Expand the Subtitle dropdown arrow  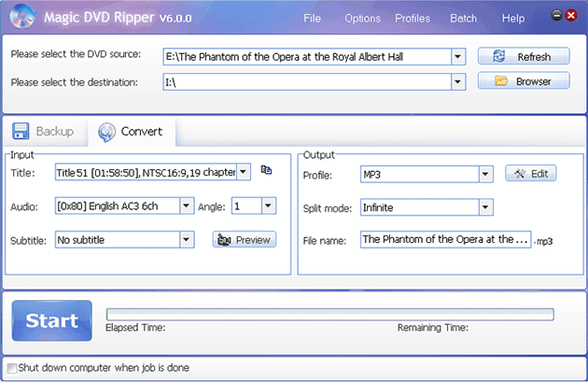tap(187, 239)
